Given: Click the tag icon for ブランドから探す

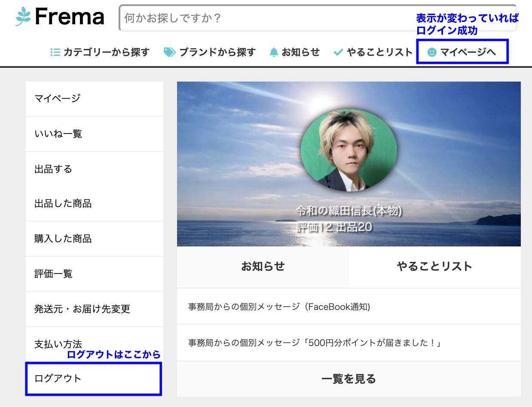Looking at the screenshot, I should pyautogui.click(x=168, y=52).
